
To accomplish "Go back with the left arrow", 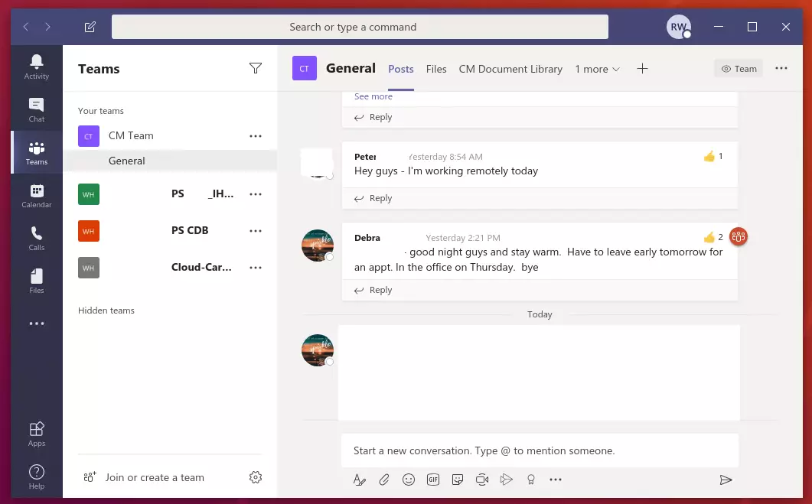I will tap(26, 27).
